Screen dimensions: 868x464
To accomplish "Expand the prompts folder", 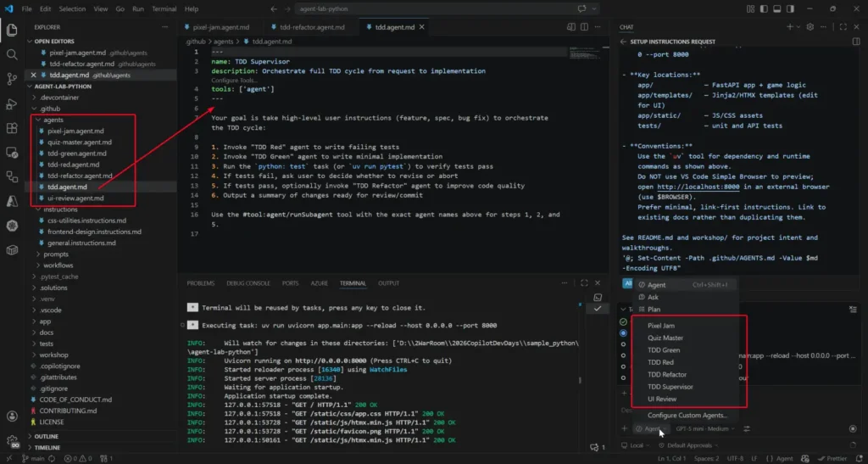I will pos(56,254).
